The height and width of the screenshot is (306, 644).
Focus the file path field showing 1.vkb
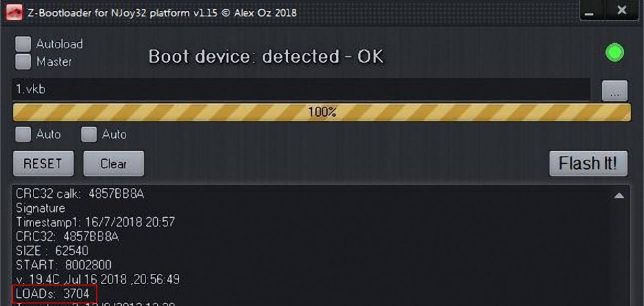[301, 90]
